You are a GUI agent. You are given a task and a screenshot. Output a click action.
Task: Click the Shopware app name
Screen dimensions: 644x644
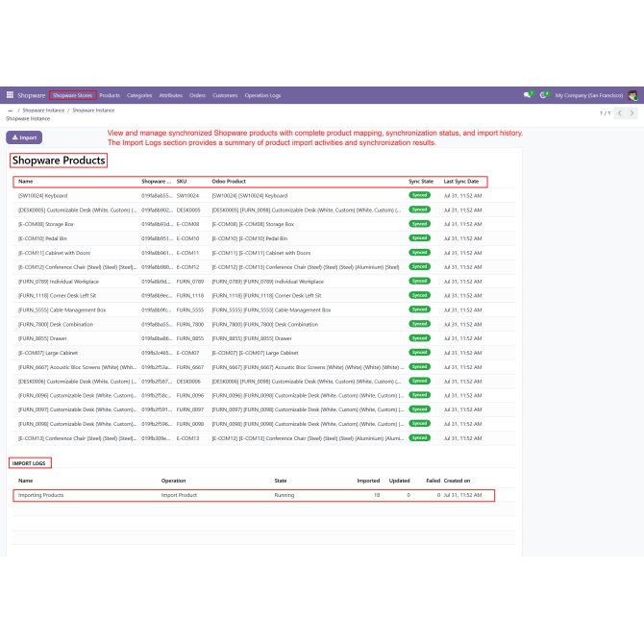[31, 95]
